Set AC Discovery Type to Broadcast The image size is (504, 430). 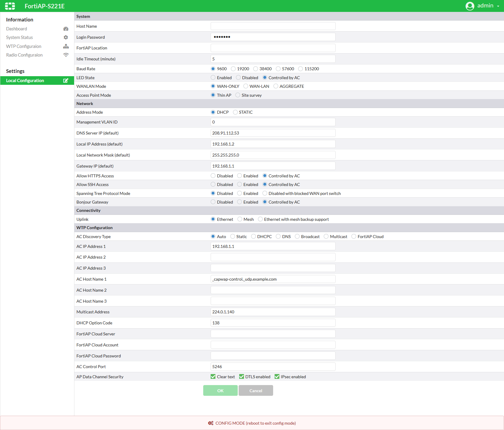tap(297, 237)
